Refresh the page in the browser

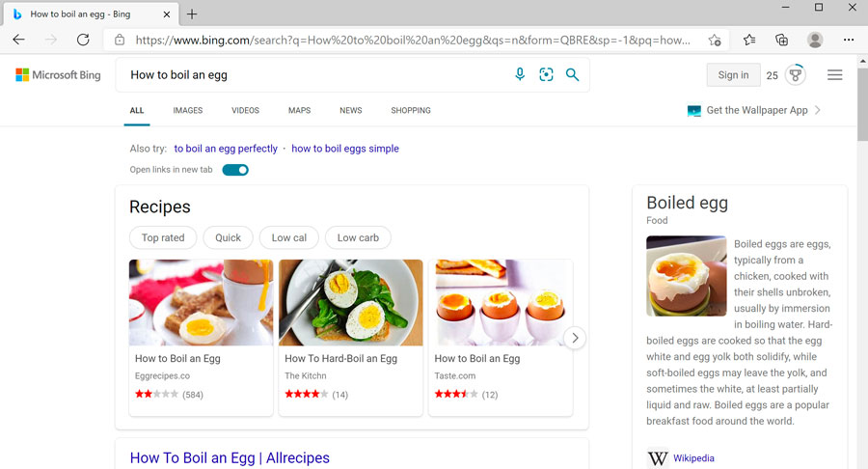click(83, 40)
